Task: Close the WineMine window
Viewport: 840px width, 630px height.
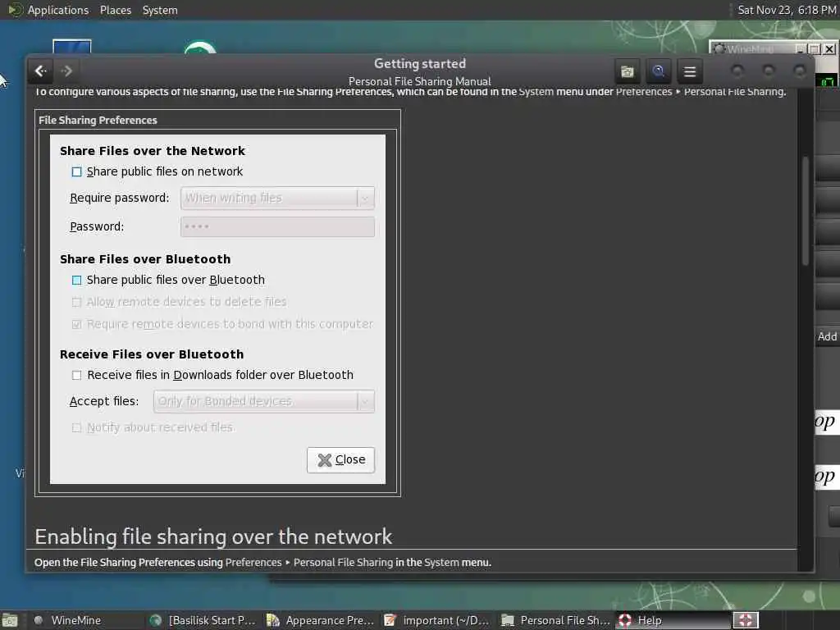Action: pyautogui.click(x=829, y=48)
